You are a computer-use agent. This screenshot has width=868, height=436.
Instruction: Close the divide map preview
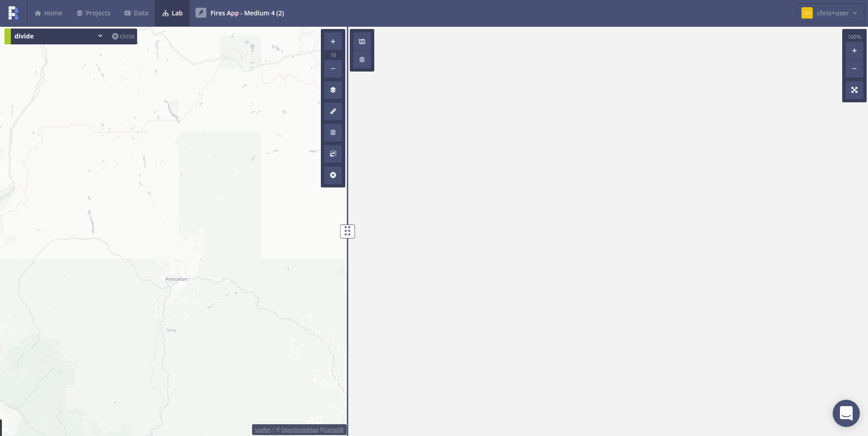point(124,36)
